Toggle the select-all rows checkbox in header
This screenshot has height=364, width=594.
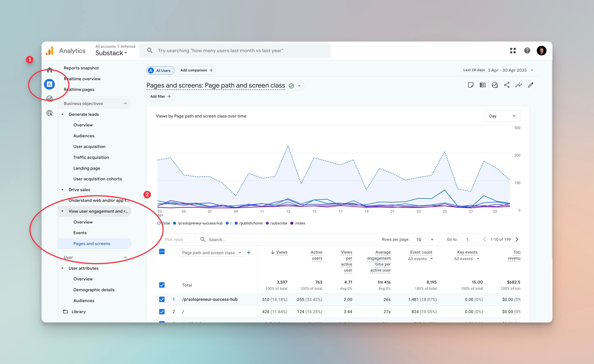tap(162, 252)
